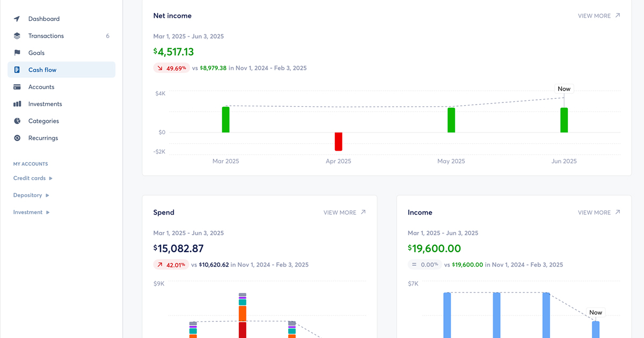Image resolution: width=644 pixels, height=338 pixels.
Task: Click the $4,517.13 net income total
Action: click(x=173, y=52)
